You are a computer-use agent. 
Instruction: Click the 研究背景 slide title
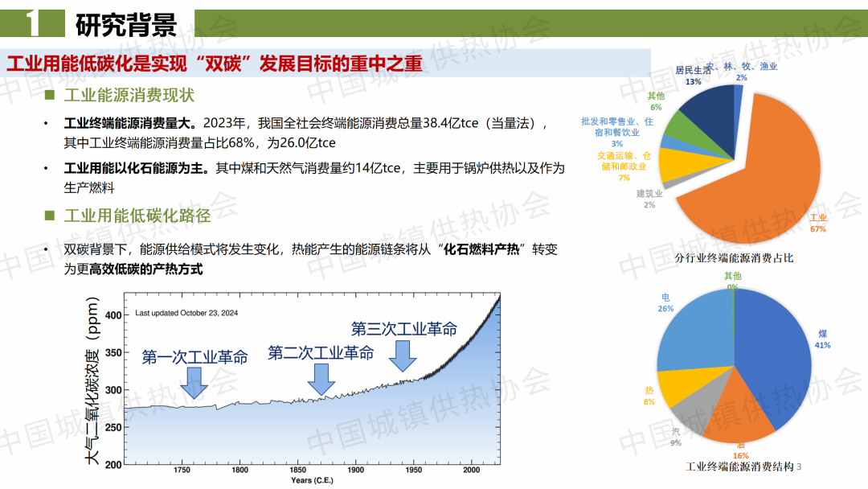click(x=126, y=25)
